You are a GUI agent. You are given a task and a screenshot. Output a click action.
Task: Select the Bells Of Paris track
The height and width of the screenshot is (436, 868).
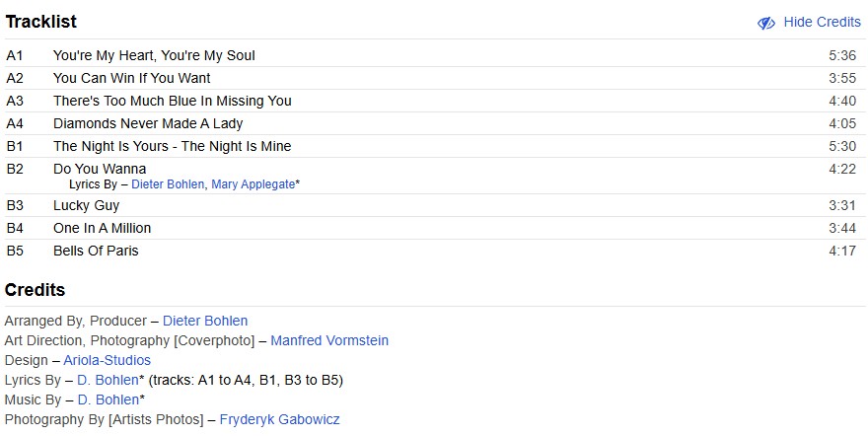tap(96, 251)
